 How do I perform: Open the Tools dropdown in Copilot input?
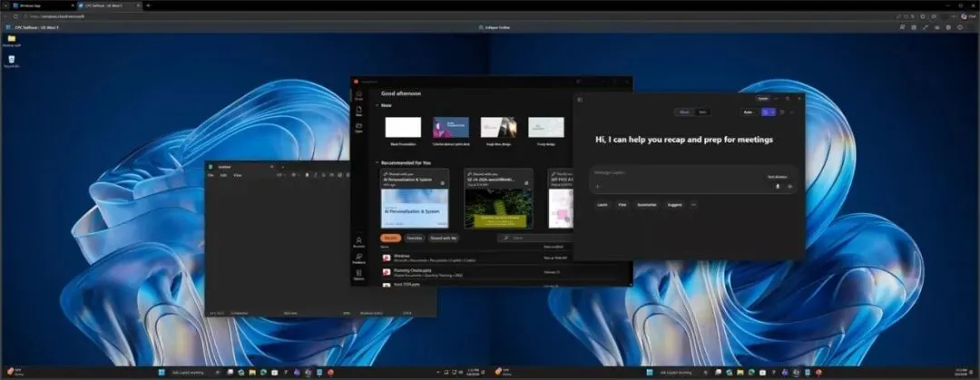[777, 177]
